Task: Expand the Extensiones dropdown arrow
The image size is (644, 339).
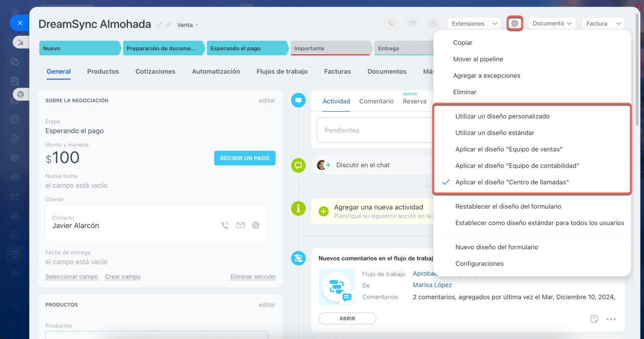Action: point(495,24)
